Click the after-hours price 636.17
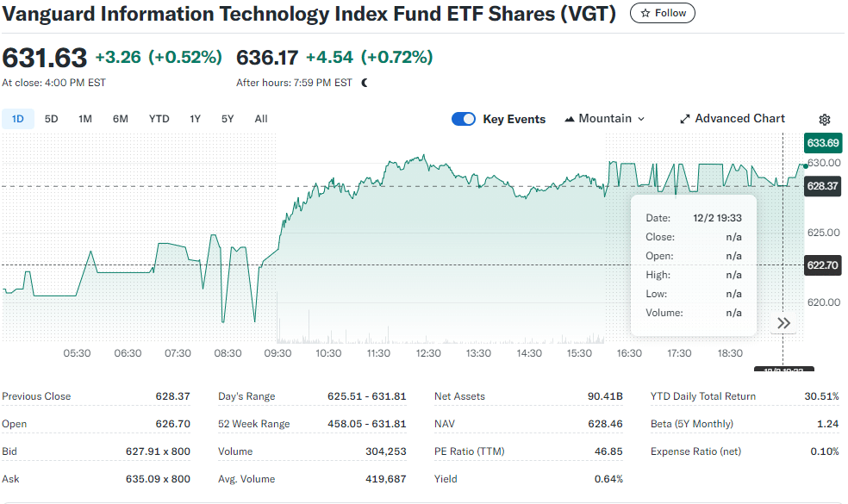Screen dimensions: 848x504 [267, 58]
